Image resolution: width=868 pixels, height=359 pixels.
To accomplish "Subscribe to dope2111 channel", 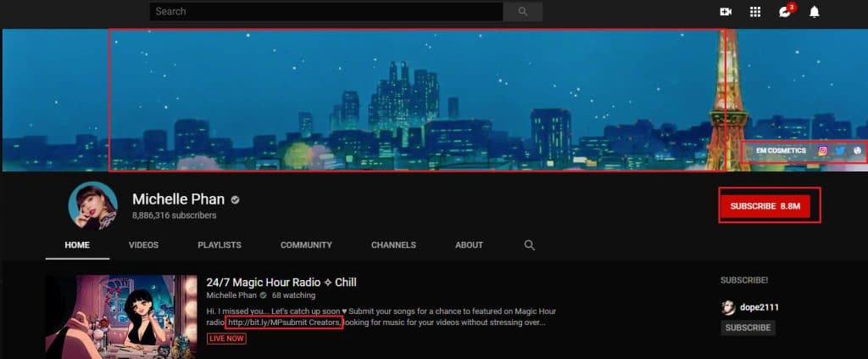I will point(748,328).
